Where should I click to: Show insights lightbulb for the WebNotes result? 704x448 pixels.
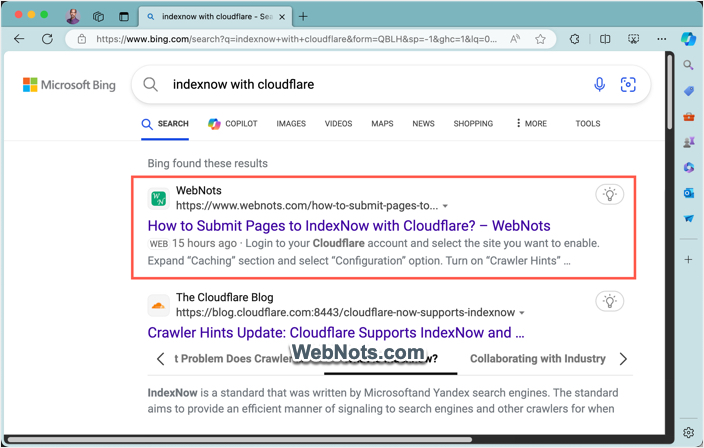pyautogui.click(x=609, y=194)
